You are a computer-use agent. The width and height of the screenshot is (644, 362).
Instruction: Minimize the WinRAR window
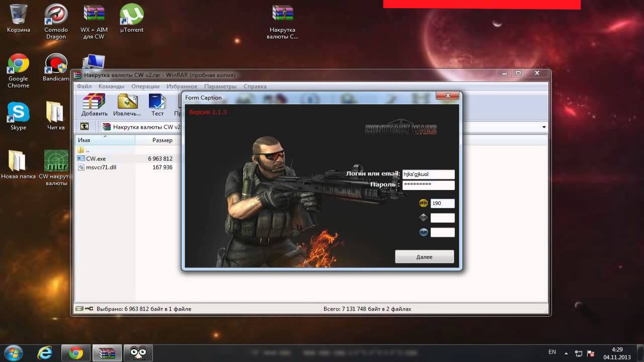[505, 73]
